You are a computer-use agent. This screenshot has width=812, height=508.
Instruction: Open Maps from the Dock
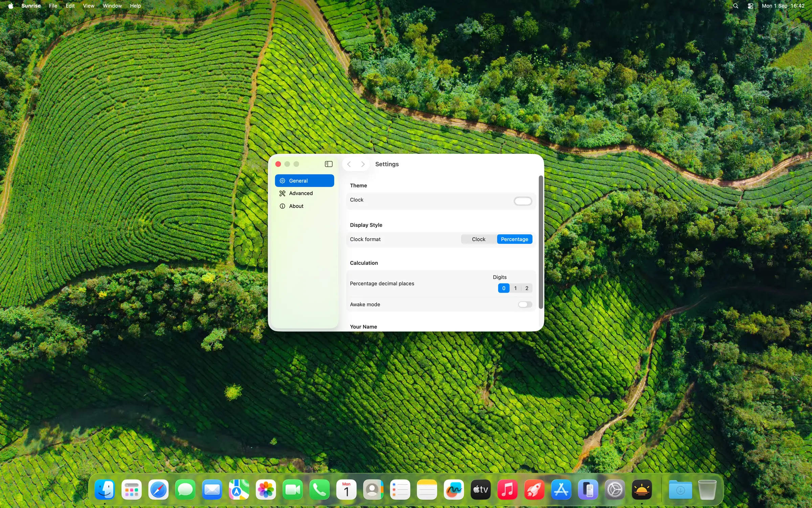click(239, 489)
